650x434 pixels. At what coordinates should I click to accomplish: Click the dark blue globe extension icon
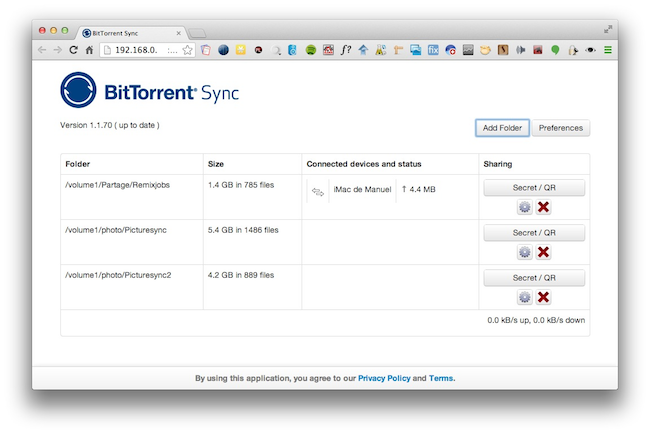click(x=223, y=50)
